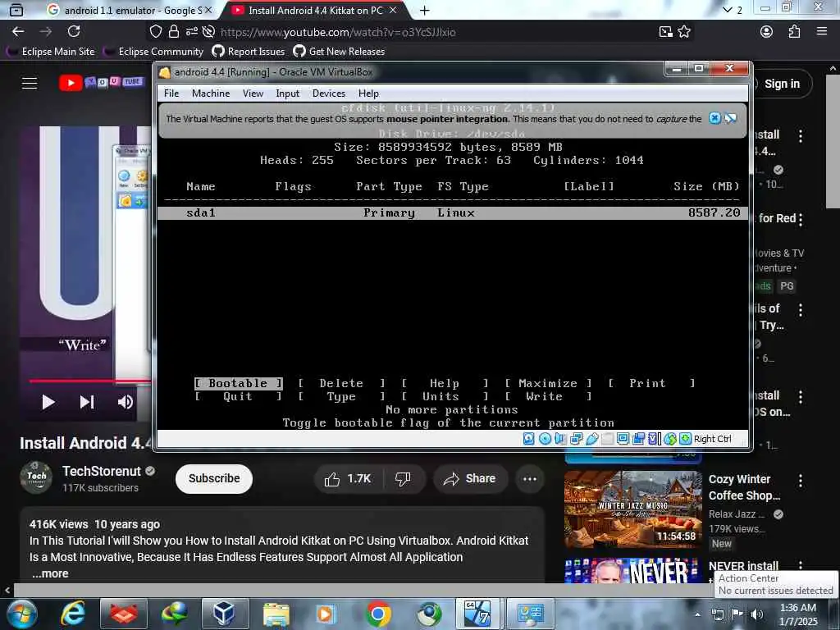Image resolution: width=840 pixels, height=630 pixels.
Task: Click the YouTube logo
Action: click(x=102, y=83)
